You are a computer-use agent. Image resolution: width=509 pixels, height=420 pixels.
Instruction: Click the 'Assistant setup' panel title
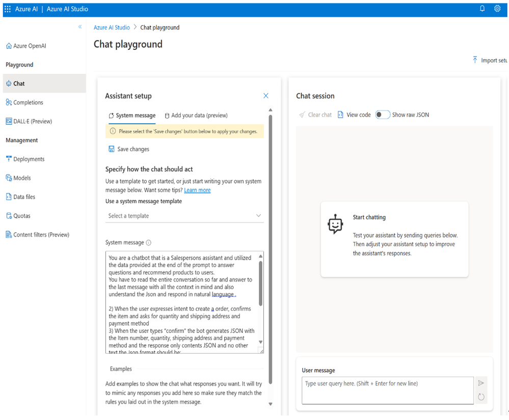[x=128, y=96]
